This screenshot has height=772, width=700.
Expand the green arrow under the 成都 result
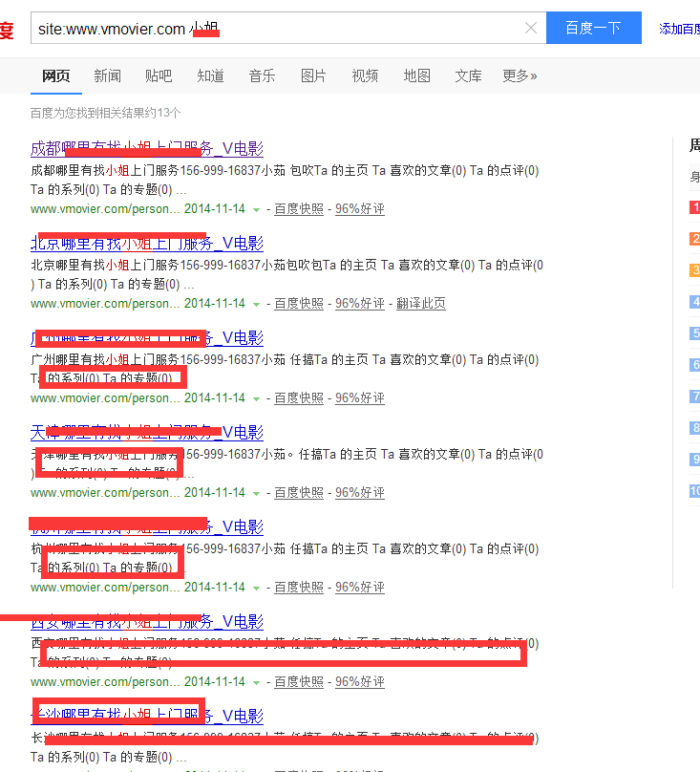point(256,210)
